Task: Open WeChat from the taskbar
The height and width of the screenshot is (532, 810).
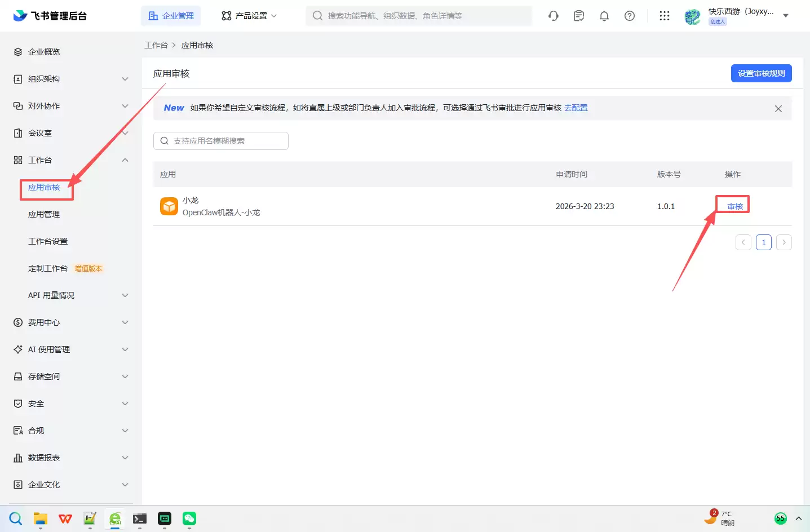Action: point(189,518)
